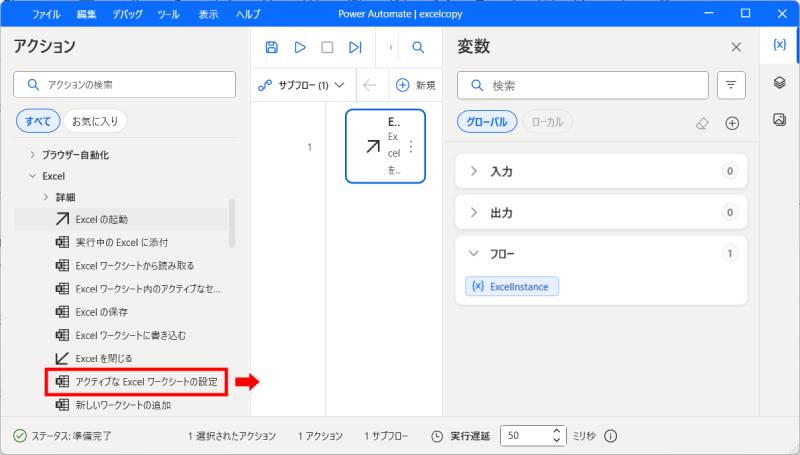Click the フロー count badge 1
Image resolution: width=800 pixels, height=455 pixels.
(730, 254)
